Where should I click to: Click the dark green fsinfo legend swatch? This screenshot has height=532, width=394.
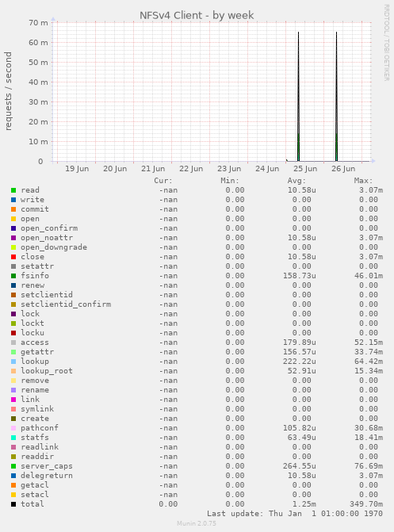(13, 276)
